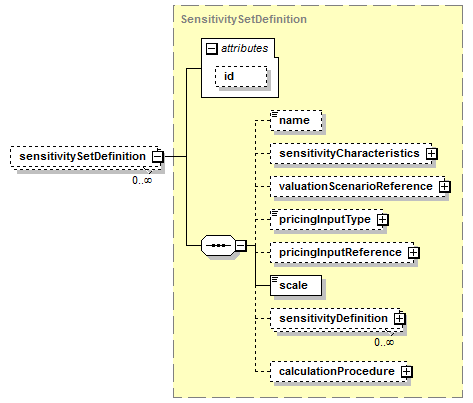Select the valuationScenarioReference element label
473x403 pixels.
[x=356, y=186]
